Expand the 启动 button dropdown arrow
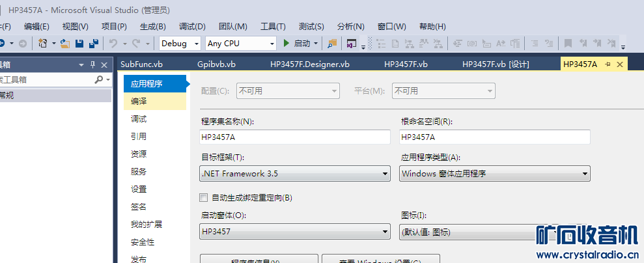 click(x=316, y=43)
